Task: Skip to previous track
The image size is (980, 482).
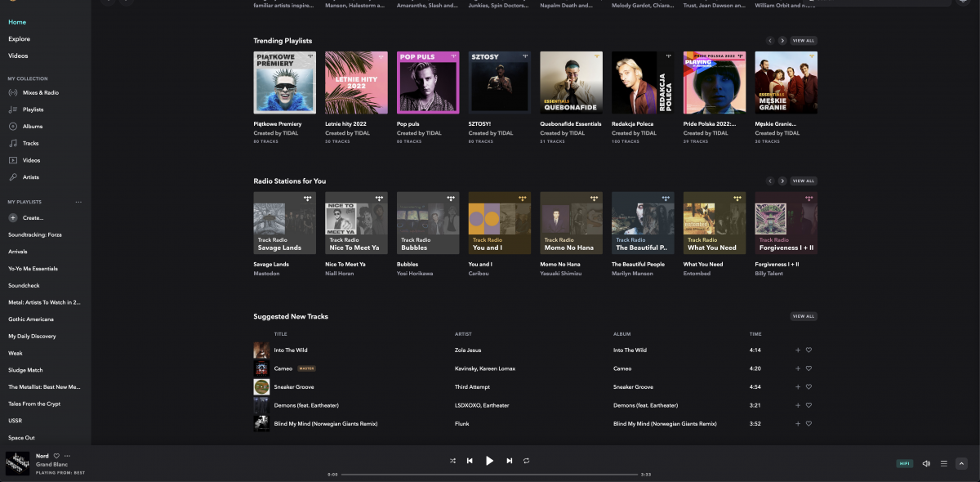Action: click(470, 461)
